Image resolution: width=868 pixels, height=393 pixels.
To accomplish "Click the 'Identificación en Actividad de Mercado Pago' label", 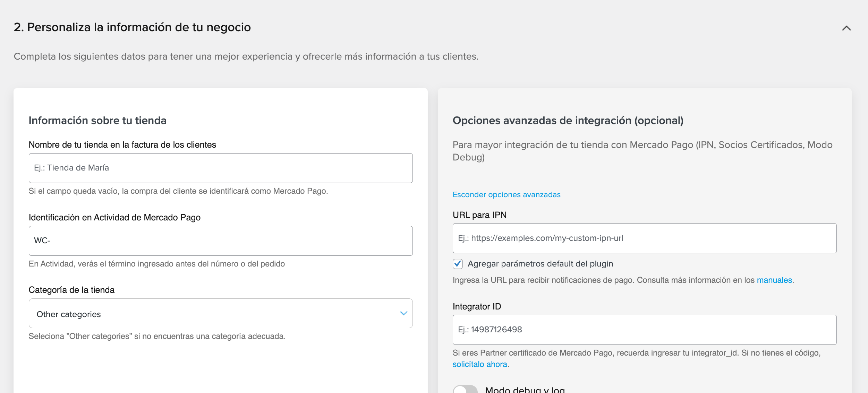I will [114, 217].
